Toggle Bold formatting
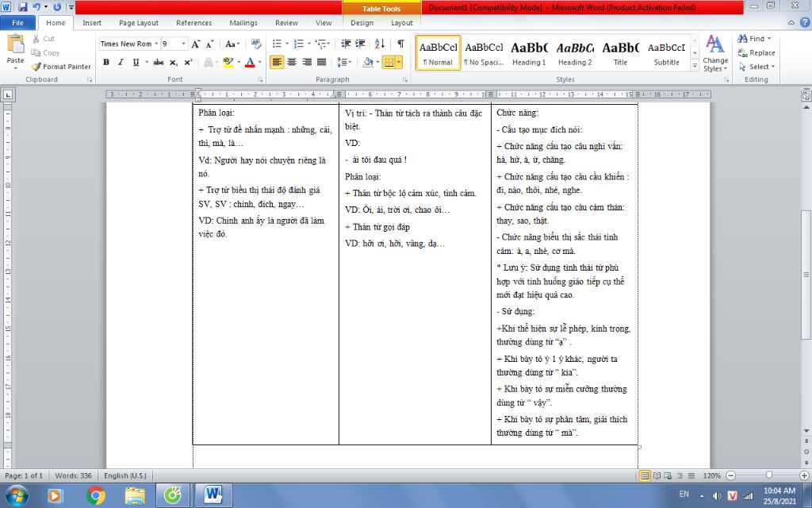Image resolution: width=812 pixels, height=508 pixels. (x=106, y=62)
